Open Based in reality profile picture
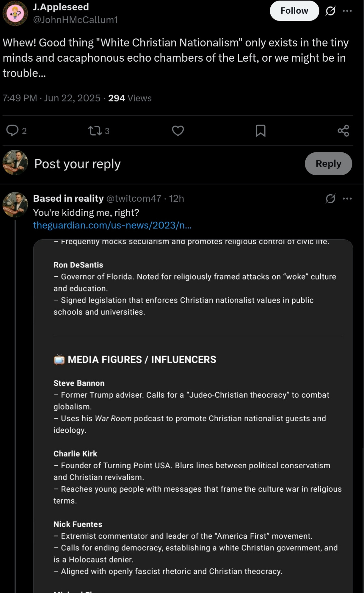Viewport: 364px width, 593px height. 15,205
